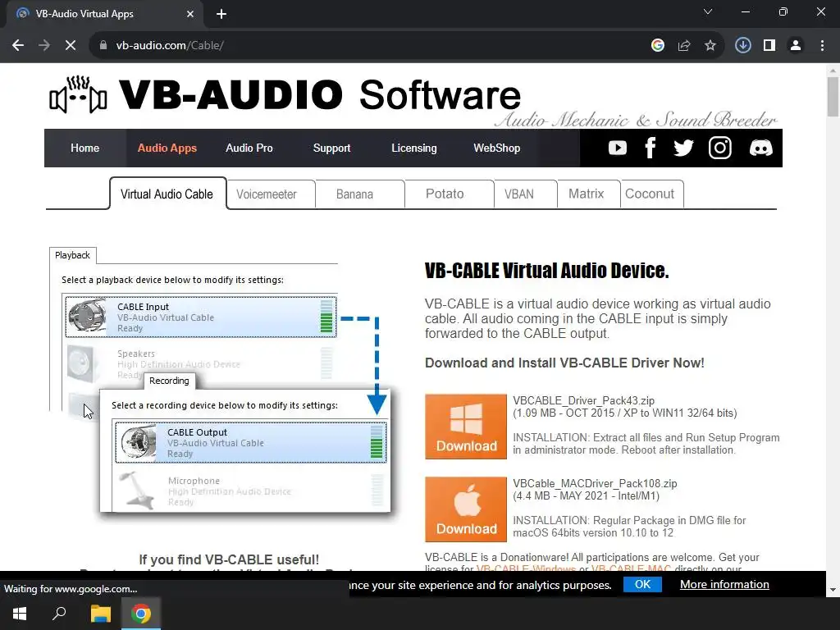The height and width of the screenshot is (630, 840).
Task: View site information padlock
Action: (x=103, y=46)
